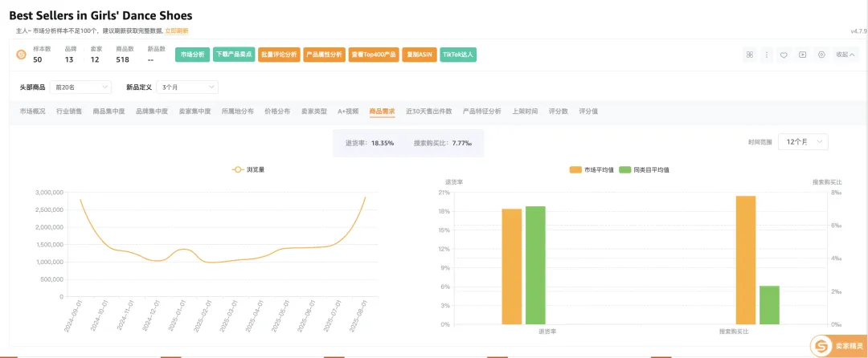Image resolution: width=868 pixels, height=358 pixels.
Task: Toggle 同类目平均值 green legend item
Action: click(645, 169)
